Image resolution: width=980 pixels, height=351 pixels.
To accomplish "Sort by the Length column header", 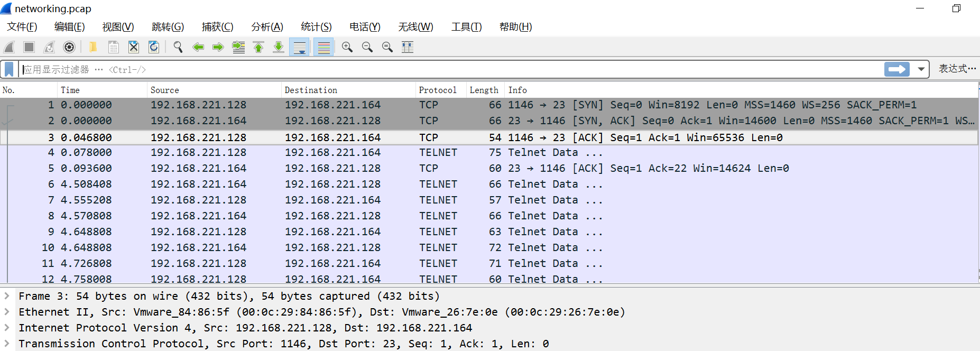I will (x=486, y=90).
